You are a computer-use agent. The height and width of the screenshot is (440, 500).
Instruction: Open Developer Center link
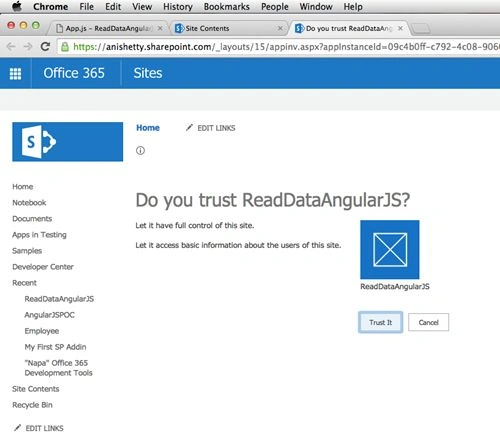pyautogui.click(x=43, y=267)
